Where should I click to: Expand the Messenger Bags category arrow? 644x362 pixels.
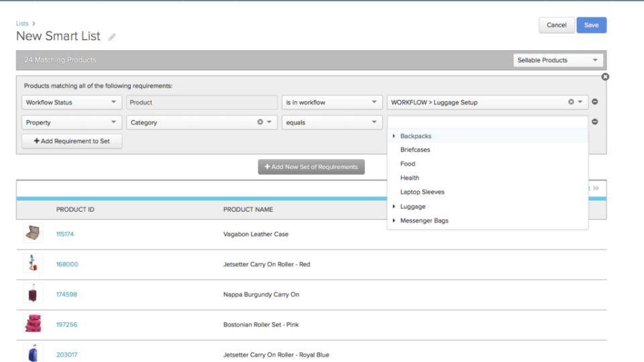394,221
